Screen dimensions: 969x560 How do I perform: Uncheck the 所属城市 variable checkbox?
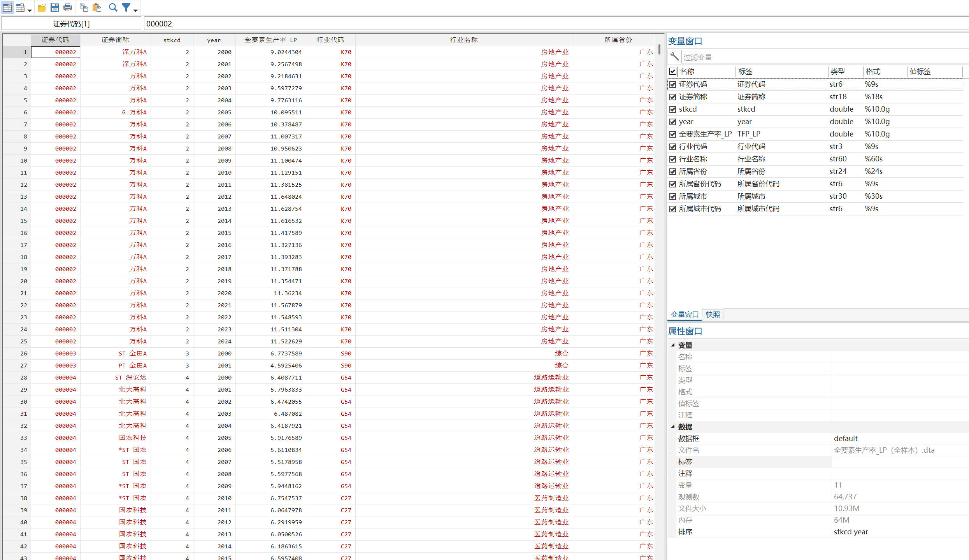(672, 196)
